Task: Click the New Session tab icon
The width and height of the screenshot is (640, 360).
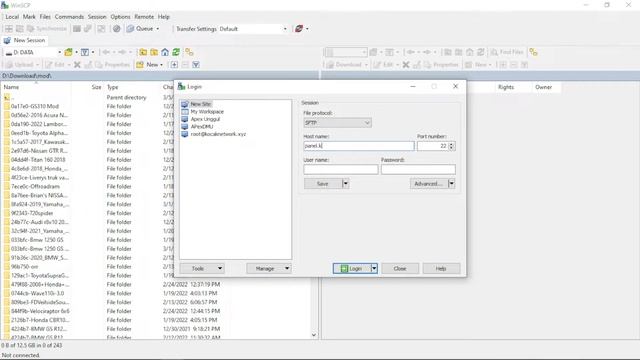Action: (7, 40)
